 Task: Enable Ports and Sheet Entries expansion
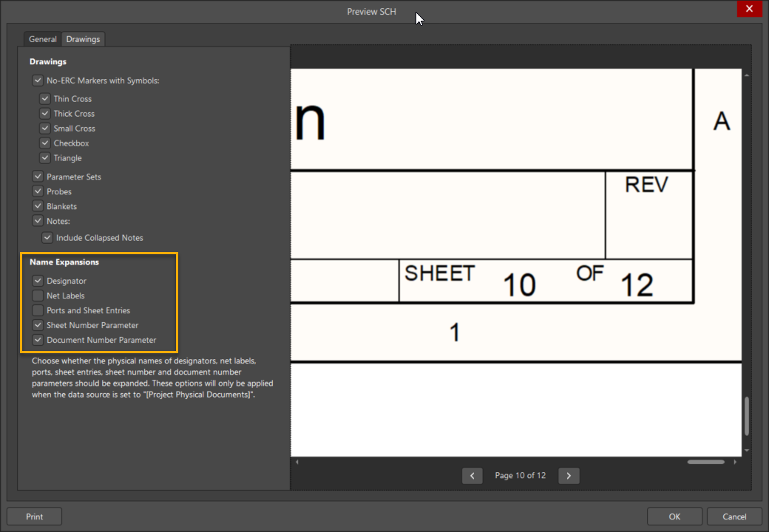[38, 310]
